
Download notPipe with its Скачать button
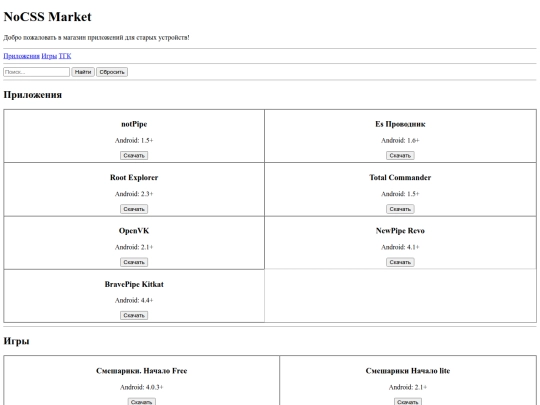pyautogui.click(x=134, y=156)
